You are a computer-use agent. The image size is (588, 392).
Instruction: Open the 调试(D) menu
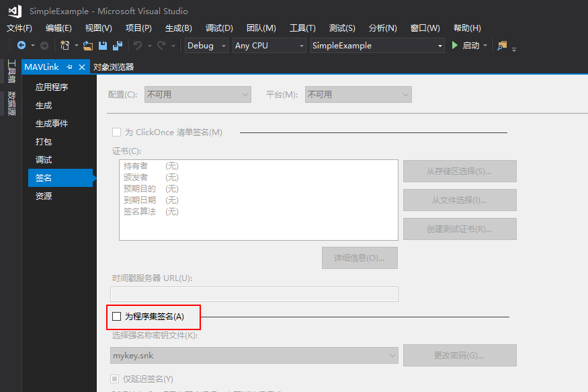[219, 28]
